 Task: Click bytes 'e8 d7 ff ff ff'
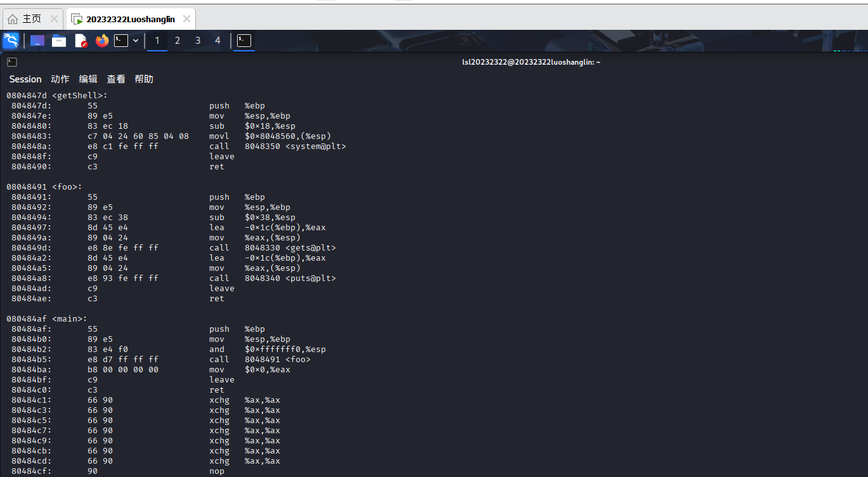123,360
